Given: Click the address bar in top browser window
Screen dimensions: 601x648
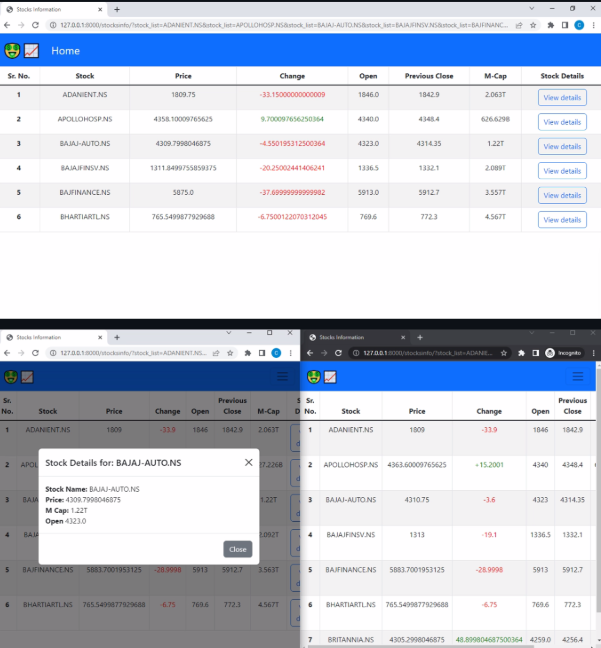Looking at the screenshot, I should click(x=284, y=25).
